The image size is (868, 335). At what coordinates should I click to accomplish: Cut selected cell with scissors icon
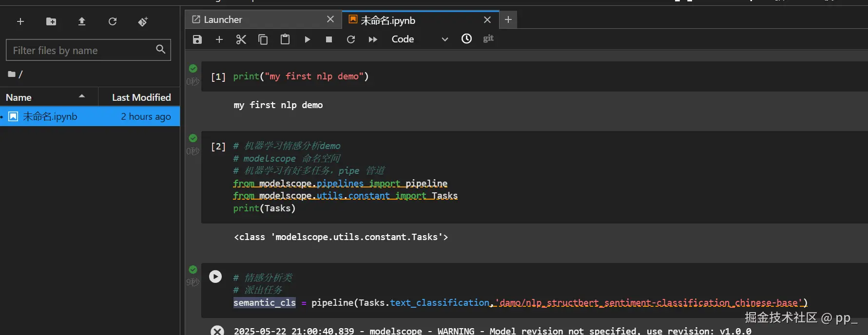click(x=241, y=39)
